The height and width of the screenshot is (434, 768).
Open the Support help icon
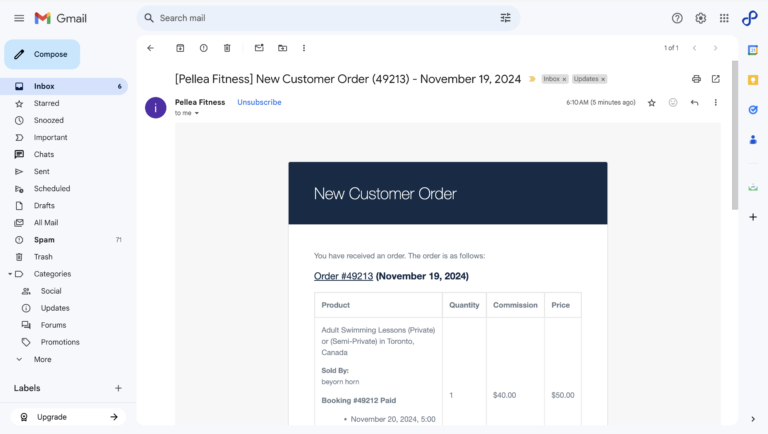[677, 18]
